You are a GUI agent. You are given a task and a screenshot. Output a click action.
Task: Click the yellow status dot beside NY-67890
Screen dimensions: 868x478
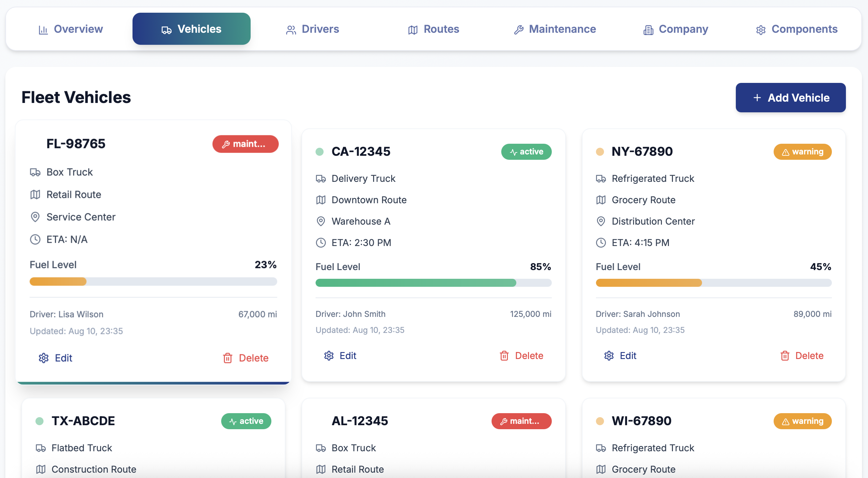click(600, 152)
